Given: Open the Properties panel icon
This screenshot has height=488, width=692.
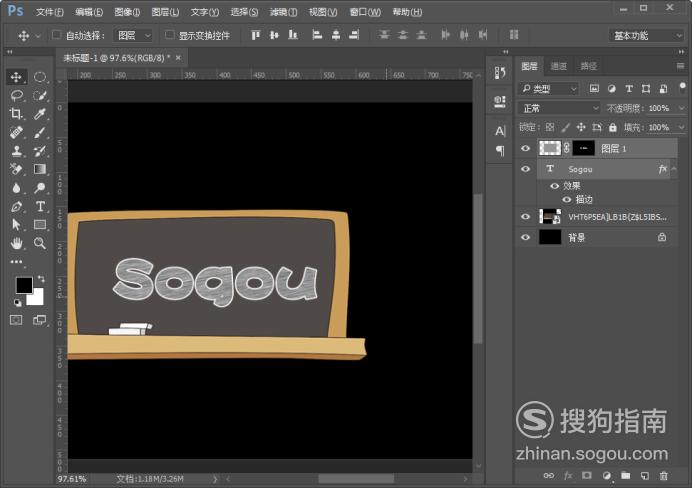Looking at the screenshot, I should coord(500,101).
